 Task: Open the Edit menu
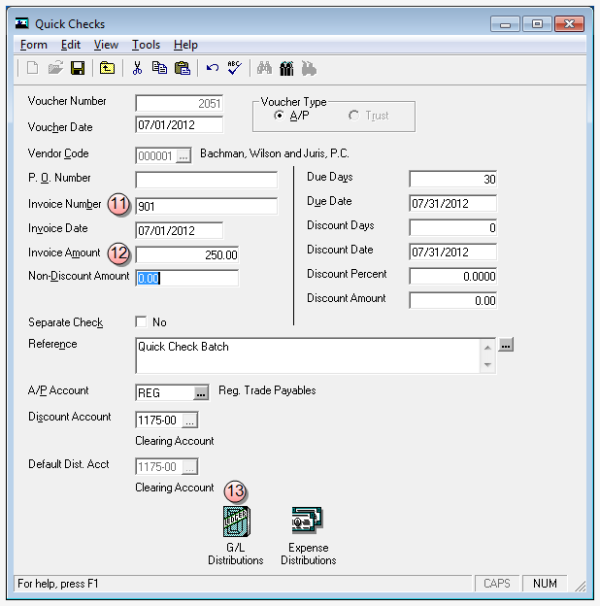click(70, 45)
